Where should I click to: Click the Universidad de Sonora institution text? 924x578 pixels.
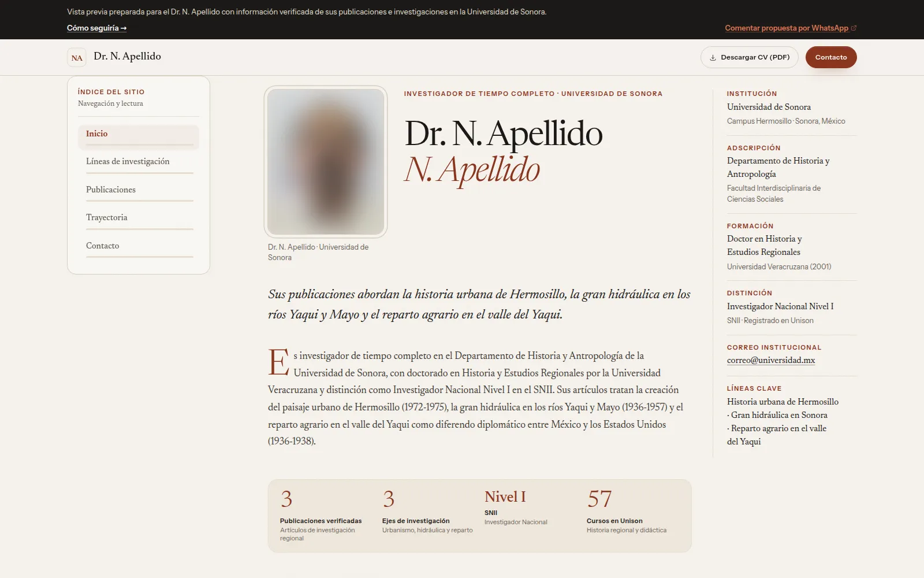(x=769, y=107)
